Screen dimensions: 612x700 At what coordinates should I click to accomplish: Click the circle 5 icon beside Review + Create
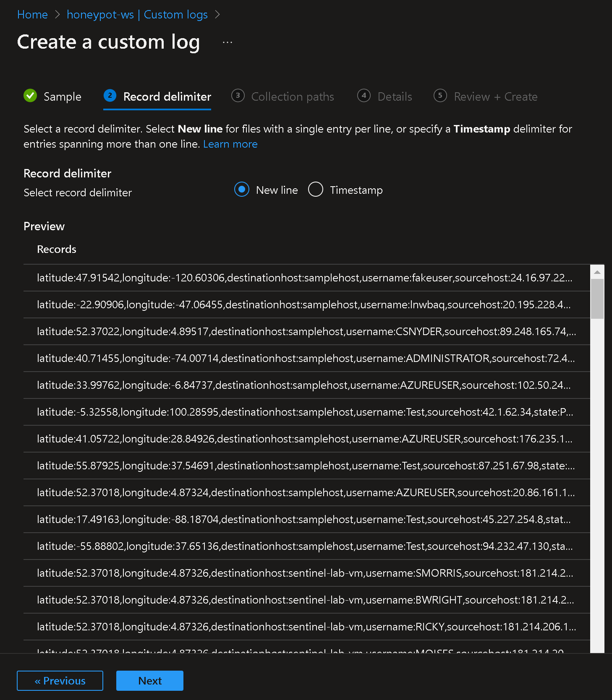pyautogui.click(x=440, y=96)
